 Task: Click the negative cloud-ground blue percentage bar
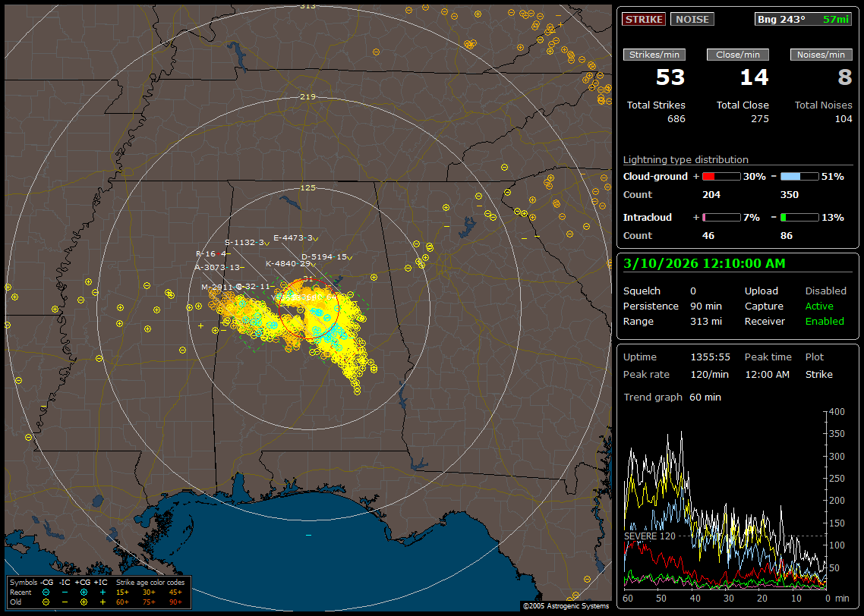[799, 177]
